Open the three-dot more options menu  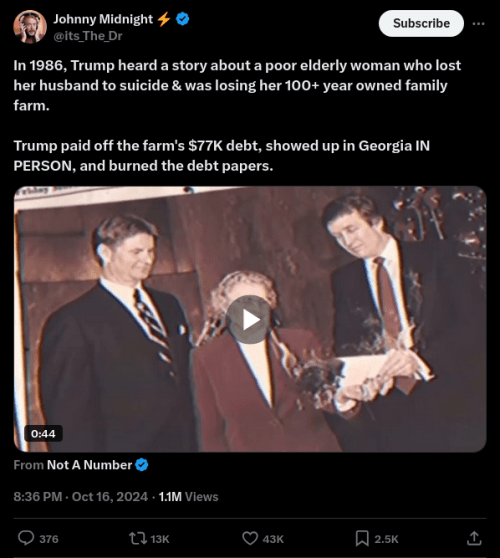pos(478,23)
